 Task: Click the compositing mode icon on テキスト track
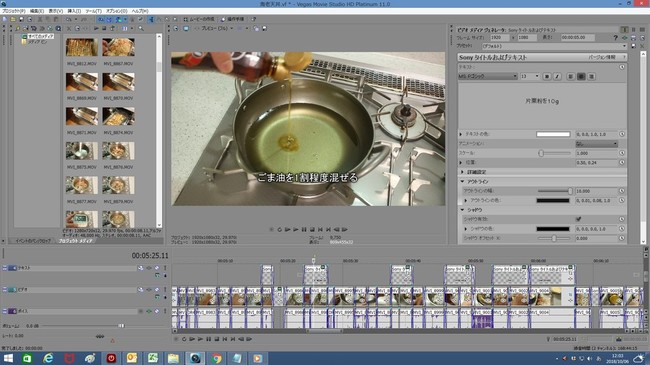pos(157,275)
